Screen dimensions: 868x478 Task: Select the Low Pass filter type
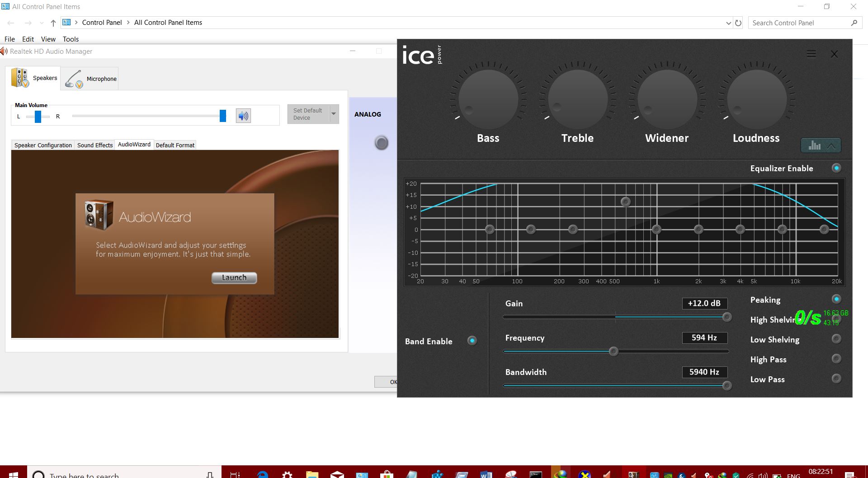point(836,379)
